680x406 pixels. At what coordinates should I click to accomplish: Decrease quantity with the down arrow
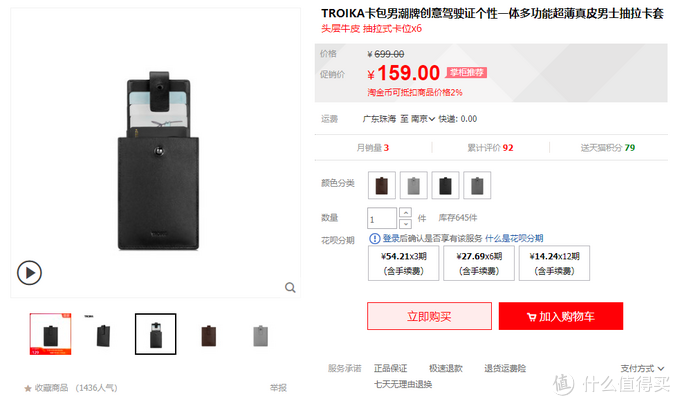pyautogui.click(x=405, y=224)
